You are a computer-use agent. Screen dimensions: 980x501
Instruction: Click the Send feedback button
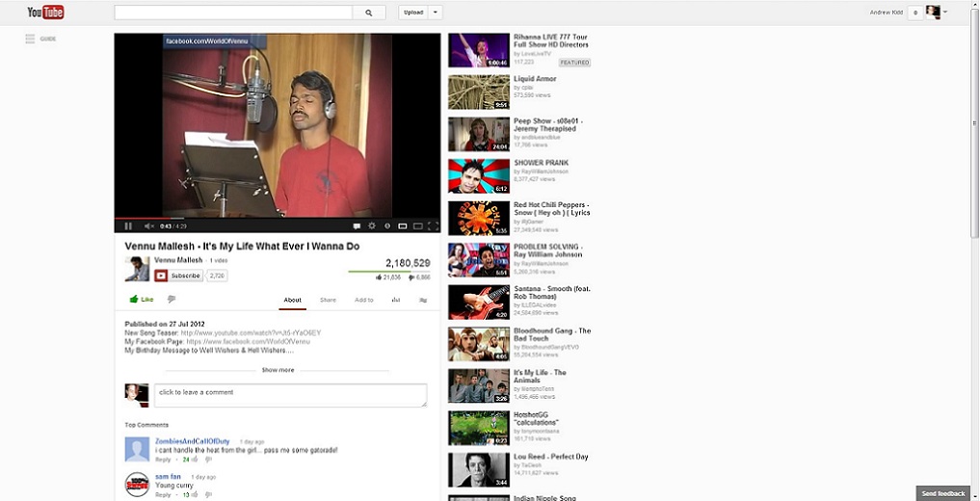[x=943, y=493]
